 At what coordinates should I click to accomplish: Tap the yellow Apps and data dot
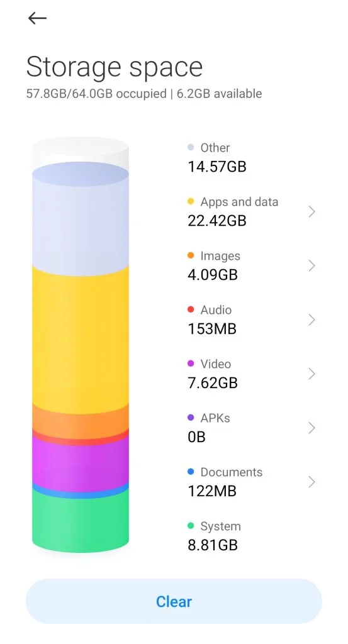coord(191,202)
